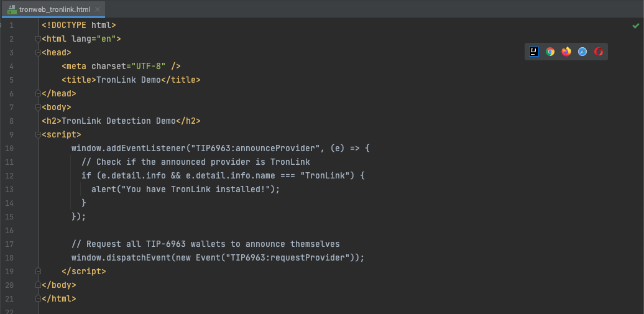Click the closing </html> tag
The image size is (644, 314).
(58, 299)
